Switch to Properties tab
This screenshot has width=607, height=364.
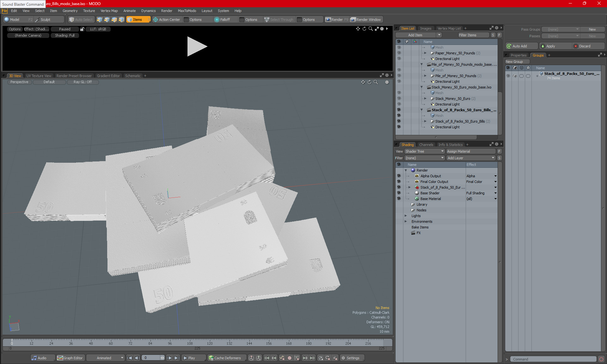518,55
